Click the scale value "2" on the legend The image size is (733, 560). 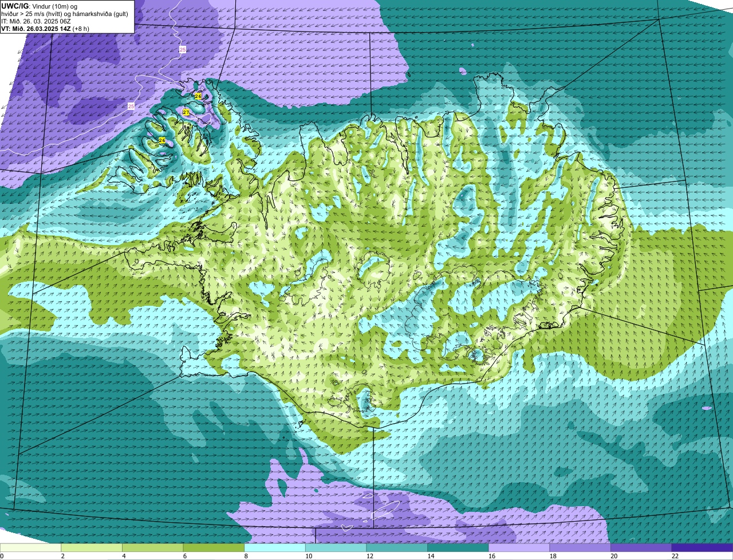(x=62, y=556)
